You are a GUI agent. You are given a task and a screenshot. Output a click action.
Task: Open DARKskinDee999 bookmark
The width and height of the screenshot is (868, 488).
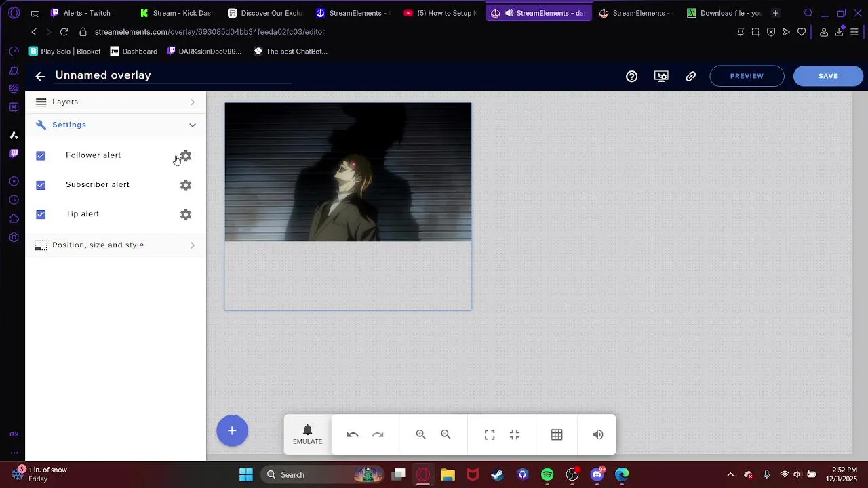(204, 52)
